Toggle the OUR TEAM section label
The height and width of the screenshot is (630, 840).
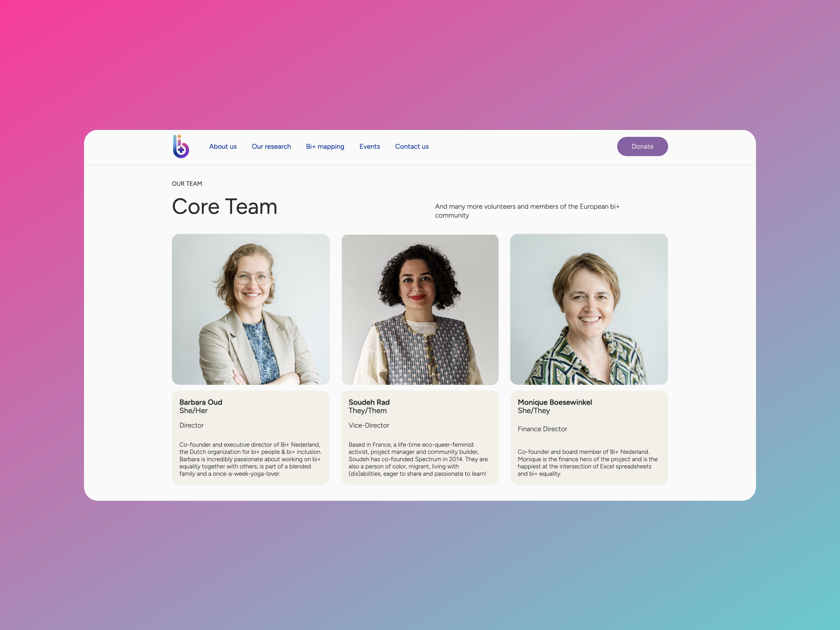pos(187,184)
